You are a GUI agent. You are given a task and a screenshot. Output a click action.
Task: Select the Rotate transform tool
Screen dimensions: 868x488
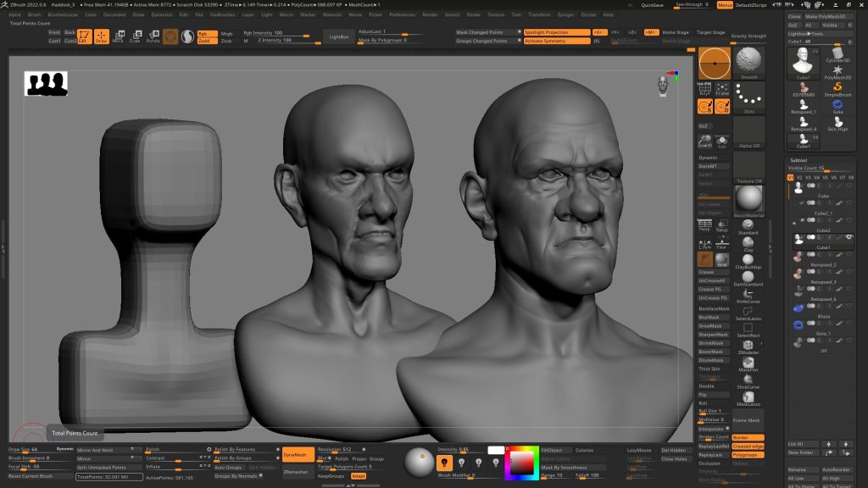[153, 36]
